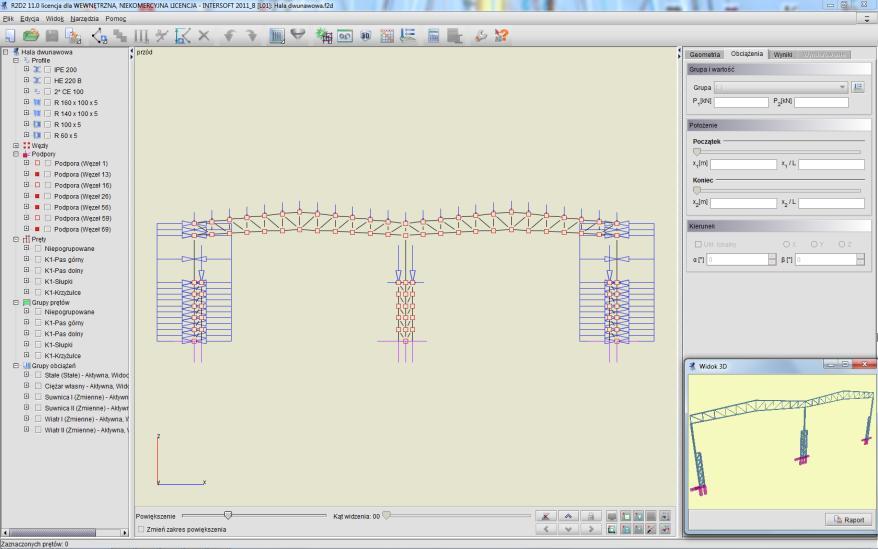Open the Widok menu

pyautogui.click(x=54, y=18)
